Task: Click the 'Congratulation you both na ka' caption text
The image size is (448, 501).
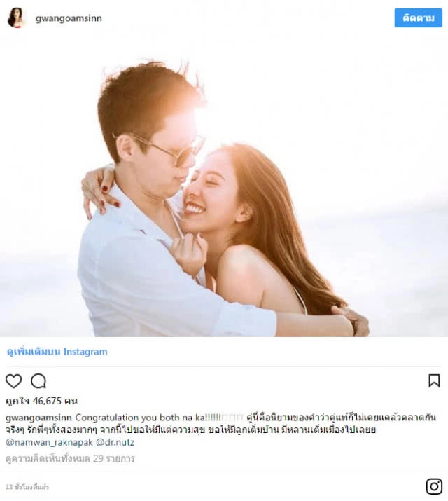Action: click(x=140, y=418)
